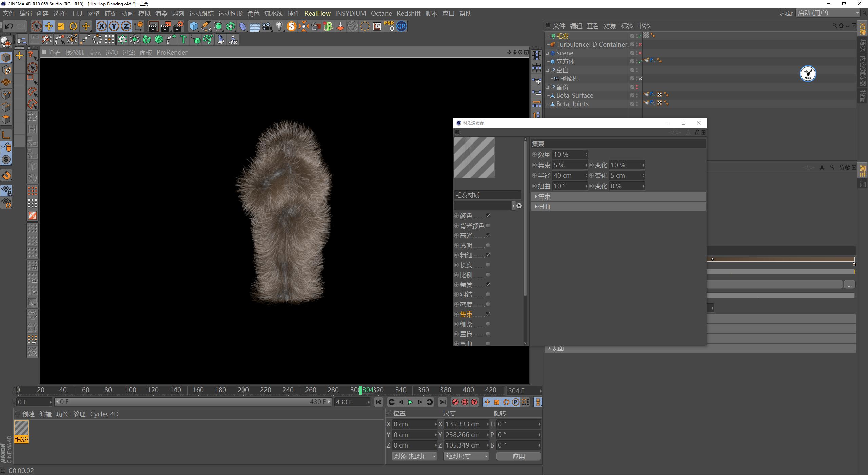The height and width of the screenshot is (475, 868).
Task: Select the Live Selection tool
Action: click(x=37, y=26)
